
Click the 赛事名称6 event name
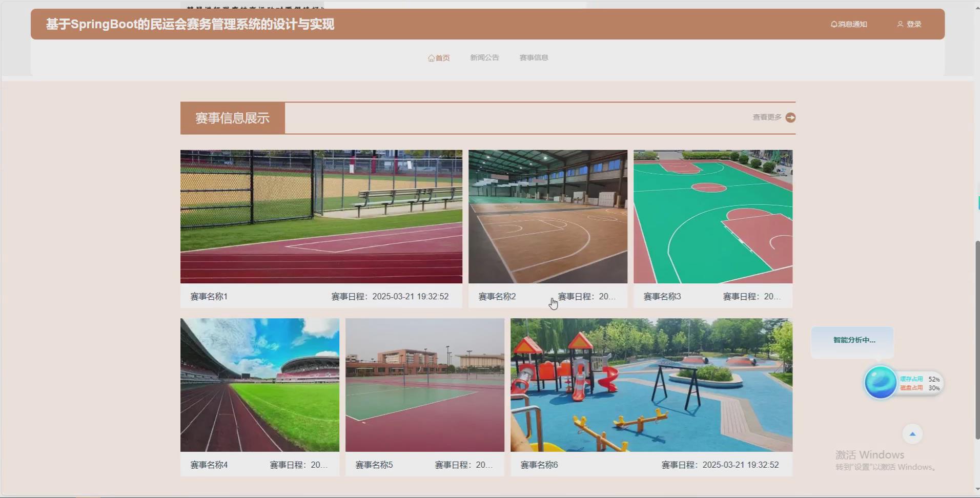(x=539, y=464)
